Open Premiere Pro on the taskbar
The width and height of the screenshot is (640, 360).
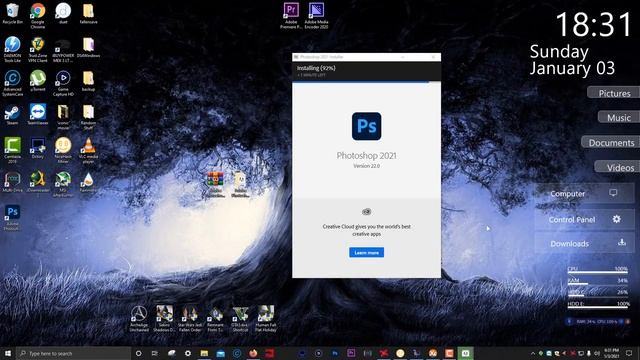pos(351,353)
